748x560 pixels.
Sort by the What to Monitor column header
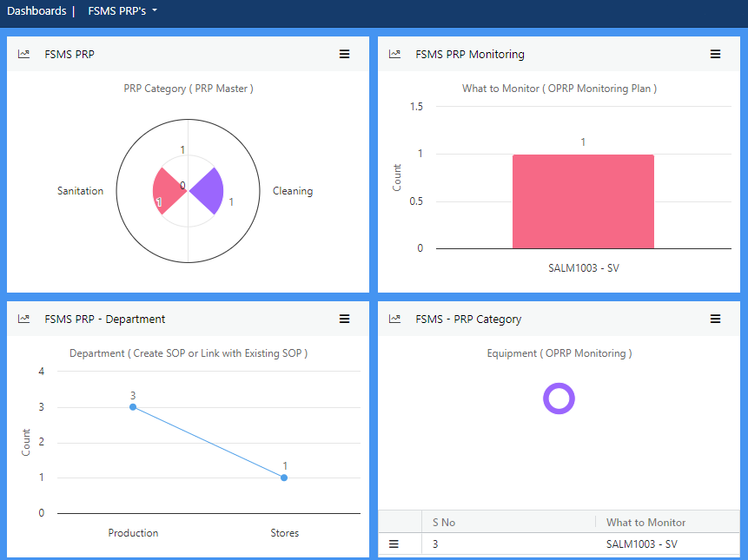pyautogui.click(x=645, y=522)
